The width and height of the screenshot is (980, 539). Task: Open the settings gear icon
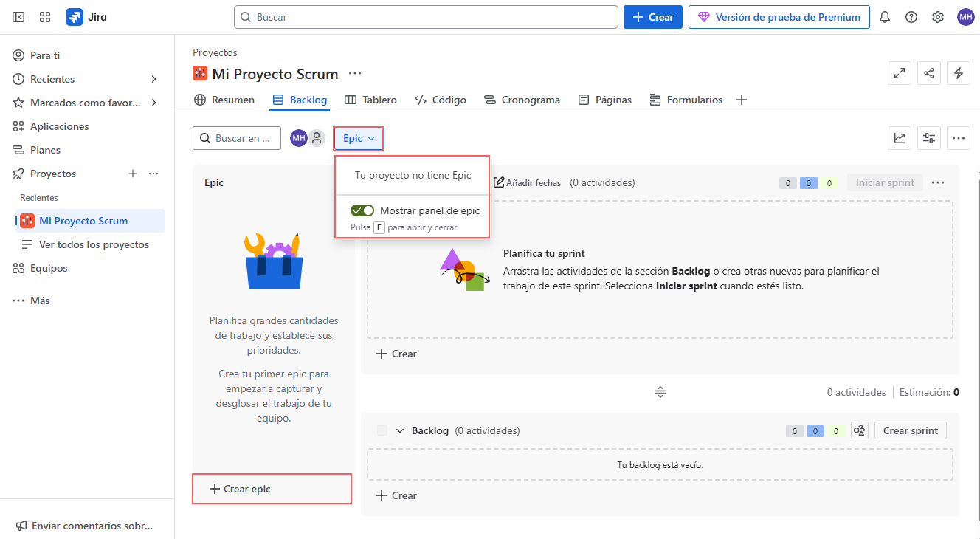tap(938, 17)
